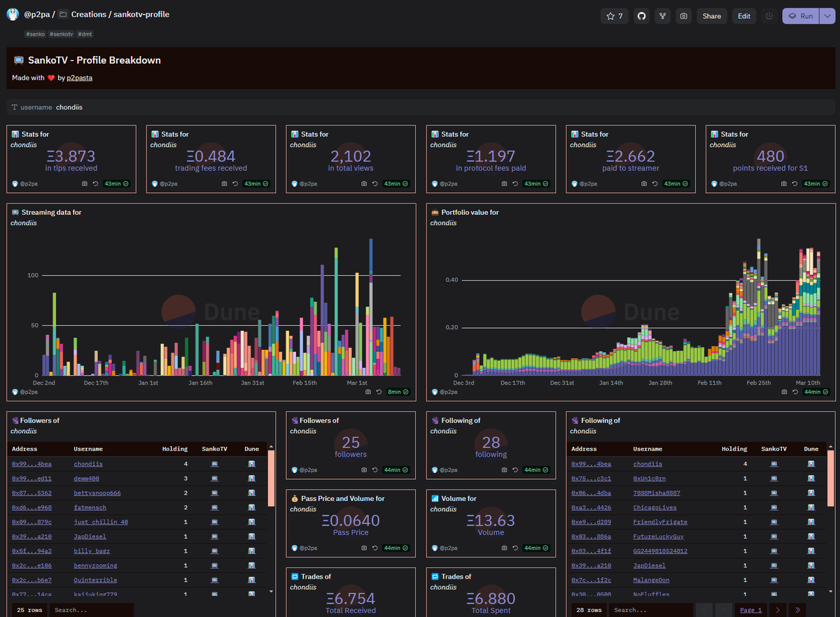Click Page 1 indicator in Following table
Image resolution: width=840 pixels, height=617 pixels.
751,609
